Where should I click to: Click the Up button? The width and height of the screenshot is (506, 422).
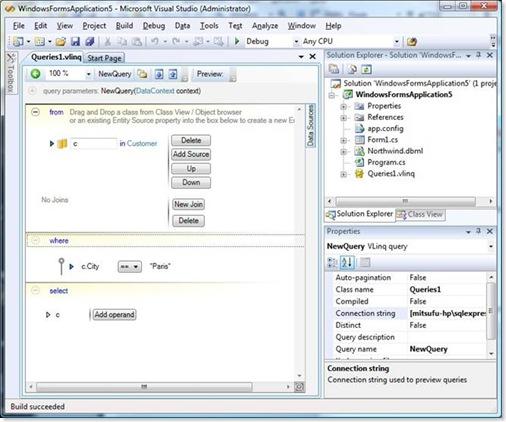tap(191, 168)
